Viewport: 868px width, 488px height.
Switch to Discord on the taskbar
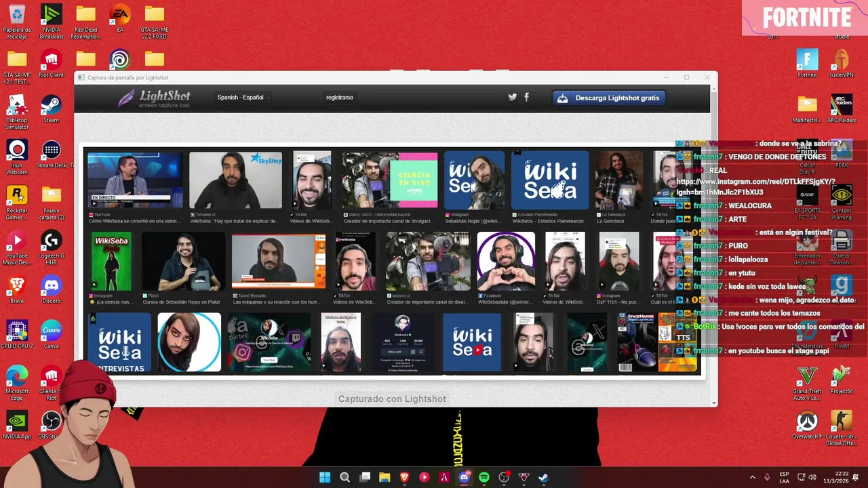[465, 477]
